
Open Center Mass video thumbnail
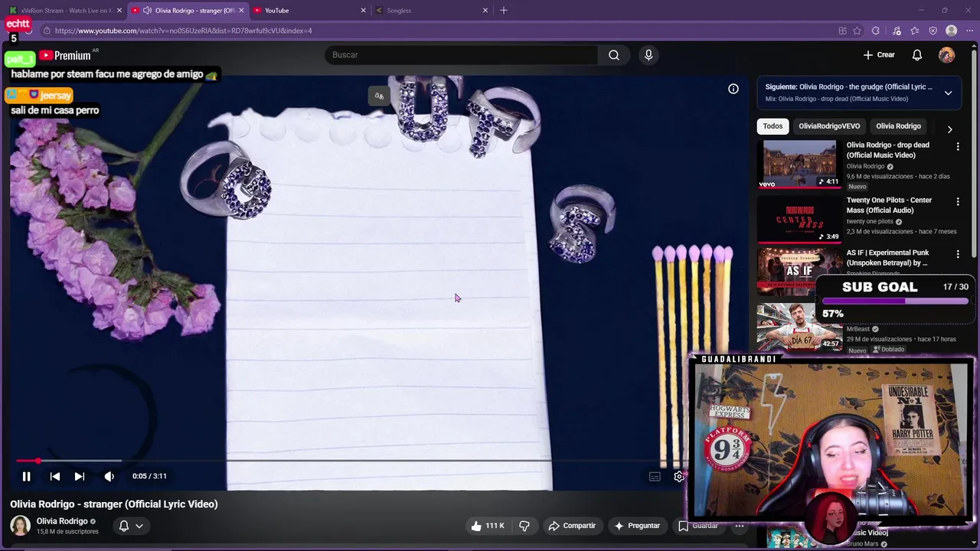click(x=799, y=219)
